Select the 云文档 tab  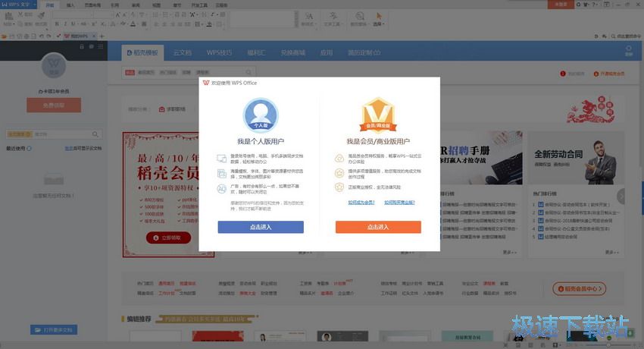click(x=183, y=52)
